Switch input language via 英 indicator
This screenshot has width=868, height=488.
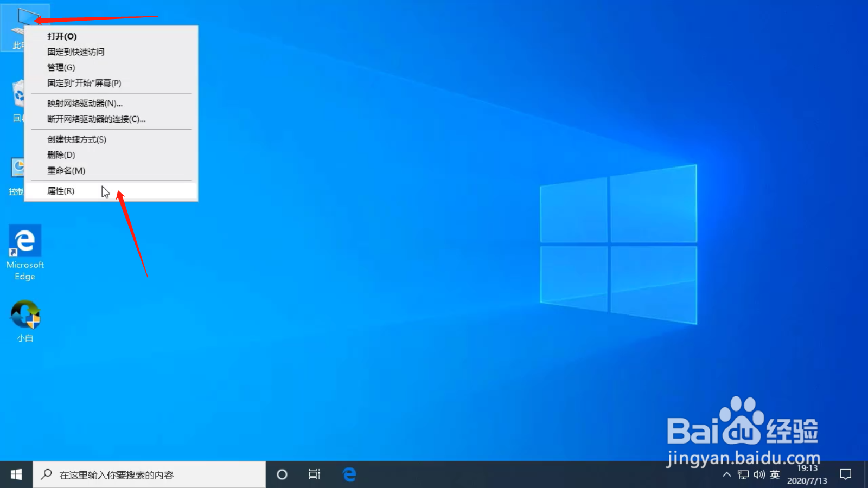point(775,475)
